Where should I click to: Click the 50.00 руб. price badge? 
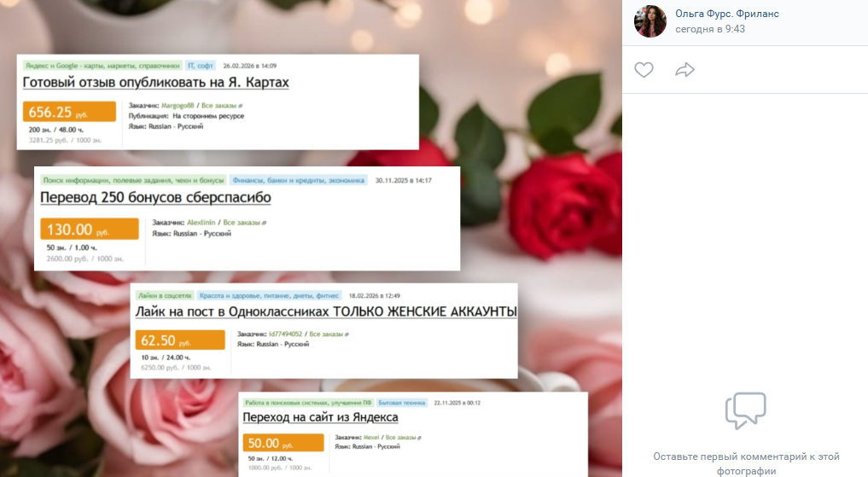pyautogui.click(x=283, y=443)
